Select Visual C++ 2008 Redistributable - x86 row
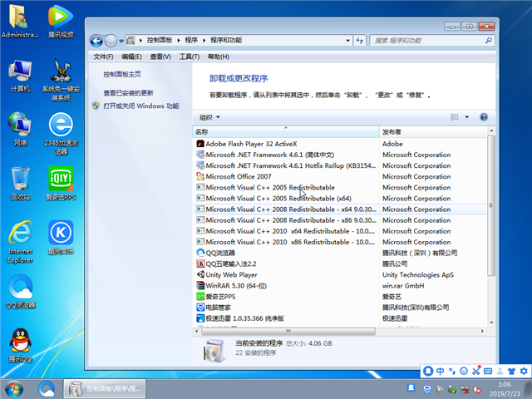This screenshot has height=399, width=532. tap(340, 220)
